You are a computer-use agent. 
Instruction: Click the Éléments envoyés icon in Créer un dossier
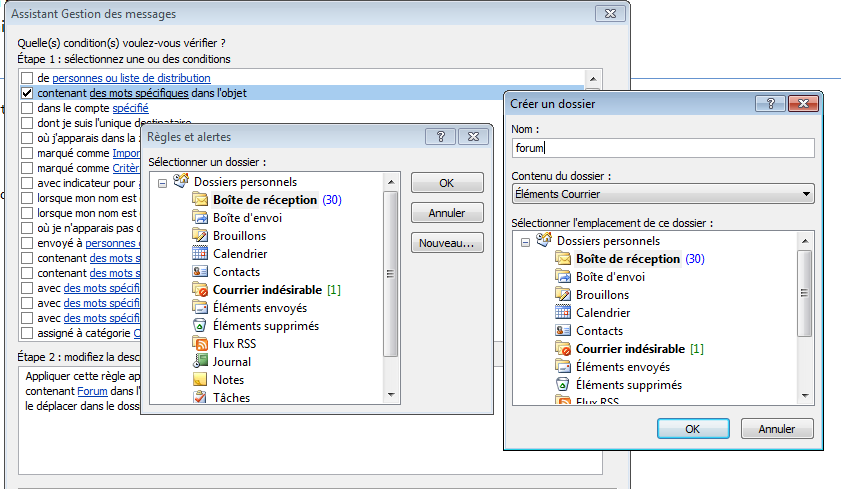pos(563,367)
